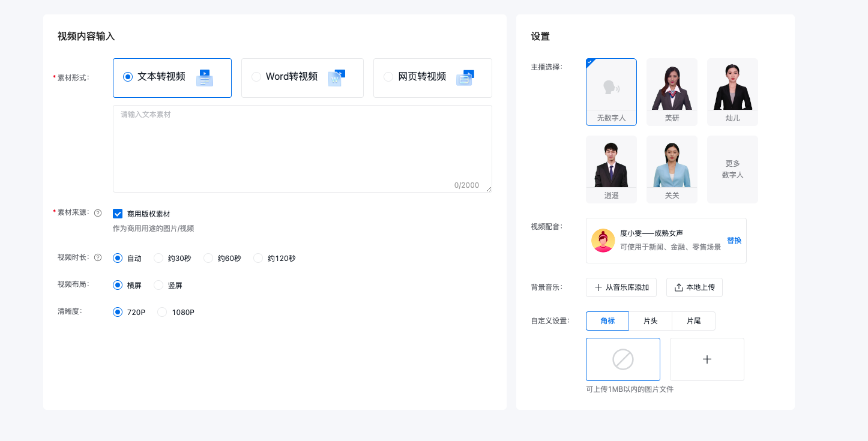Open help tooltip beside 素材来源
Viewport: 868px width, 441px height.
click(98, 212)
